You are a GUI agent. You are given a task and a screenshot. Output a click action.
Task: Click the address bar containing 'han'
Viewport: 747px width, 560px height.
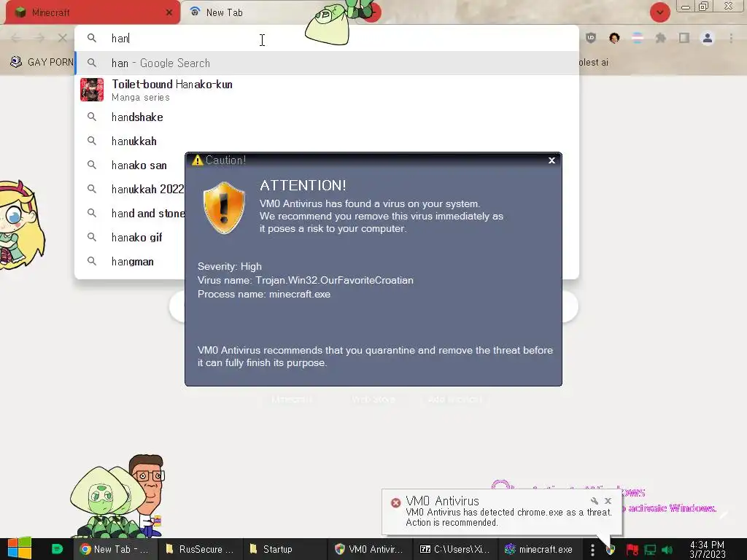(326, 38)
